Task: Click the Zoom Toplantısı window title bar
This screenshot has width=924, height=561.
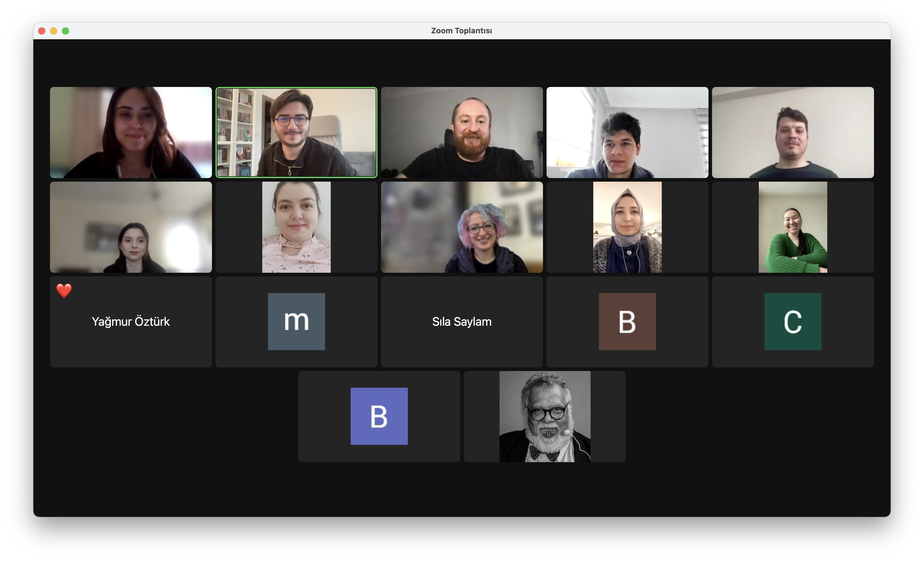Action: 461,31
